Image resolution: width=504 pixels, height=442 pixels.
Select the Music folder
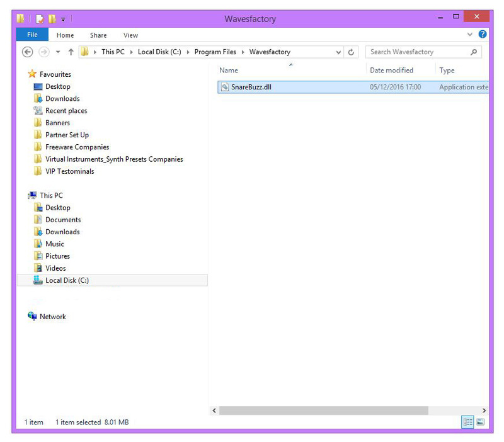pyautogui.click(x=55, y=244)
